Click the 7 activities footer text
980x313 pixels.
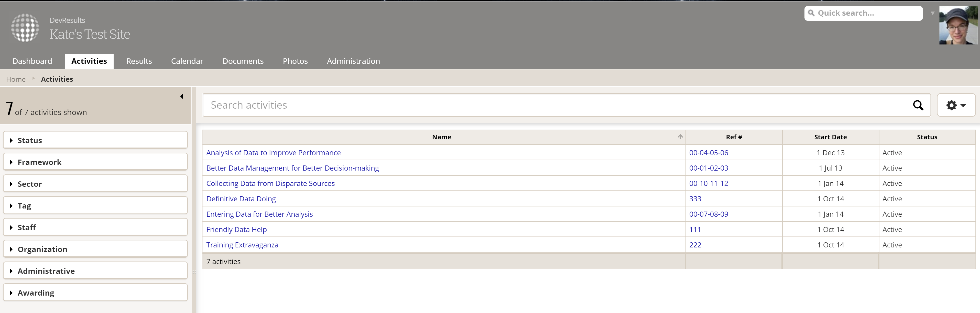[223, 262]
